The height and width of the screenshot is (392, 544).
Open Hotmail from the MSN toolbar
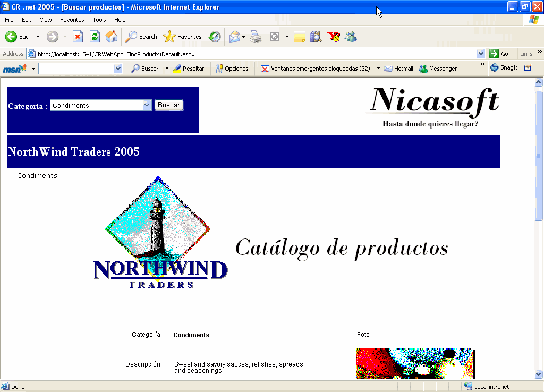click(399, 69)
